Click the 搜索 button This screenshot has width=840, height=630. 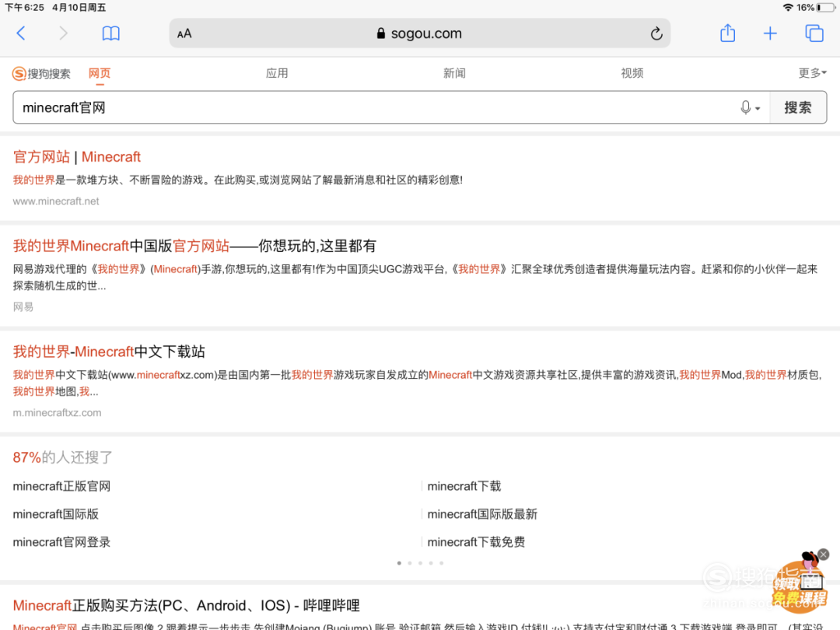point(798,107)
